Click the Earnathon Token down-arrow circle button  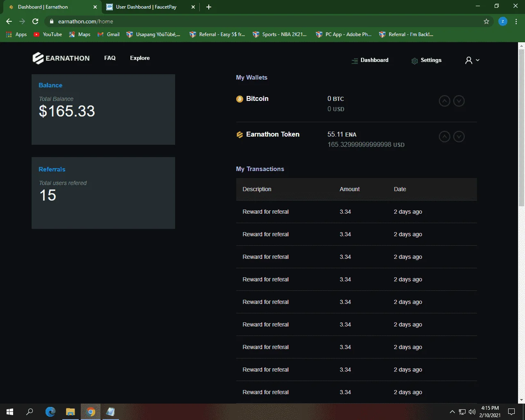459,137
